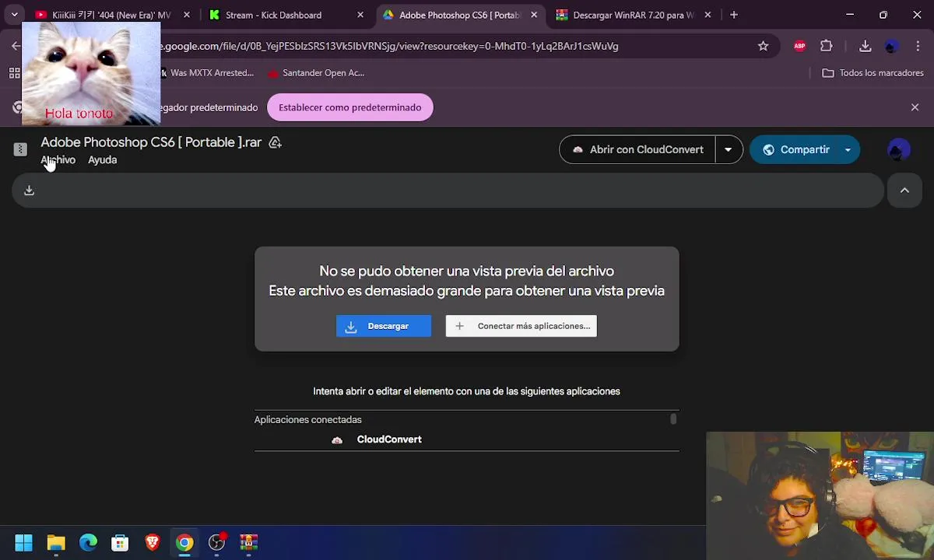The height and width of the screenshot is (560, 934).
Task: Click the Drive file type icon left of title
Action: point(20,149)
